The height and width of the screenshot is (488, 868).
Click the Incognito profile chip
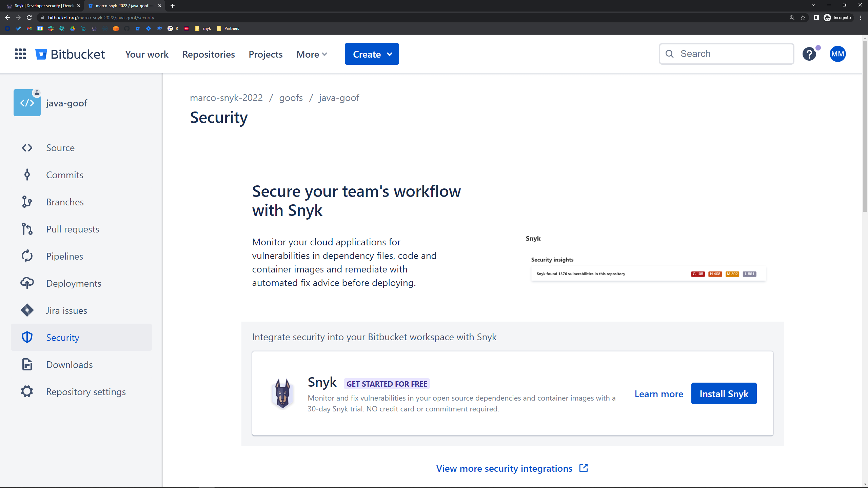point(837,18)
